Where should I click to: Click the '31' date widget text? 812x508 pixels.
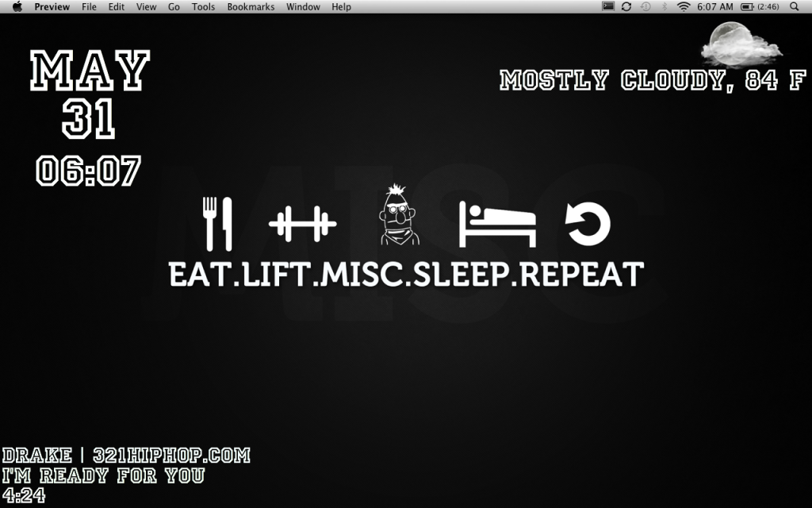(x=89, y=119)
